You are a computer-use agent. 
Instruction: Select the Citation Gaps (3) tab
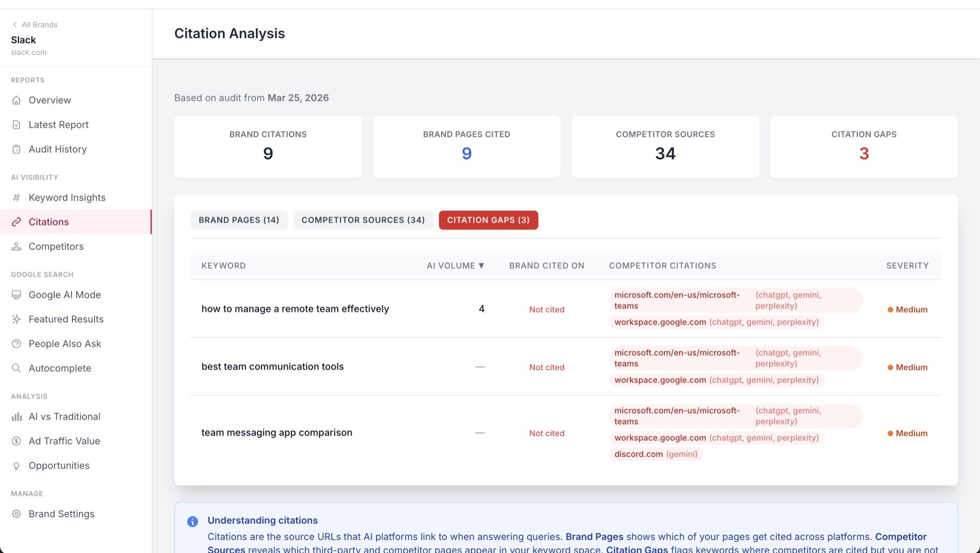coord(488,220)
